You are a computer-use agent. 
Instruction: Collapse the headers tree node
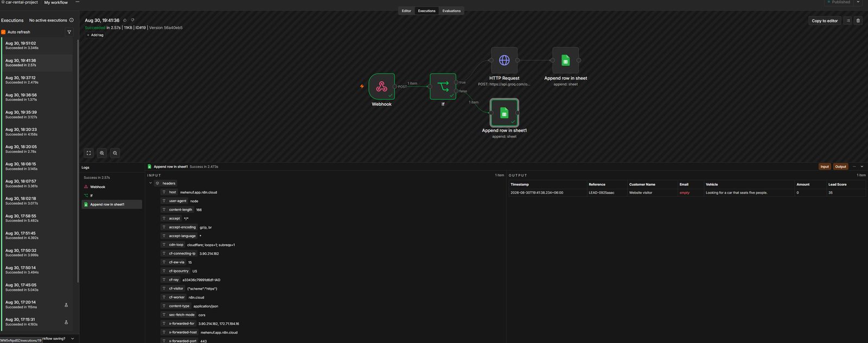(151, 183)
